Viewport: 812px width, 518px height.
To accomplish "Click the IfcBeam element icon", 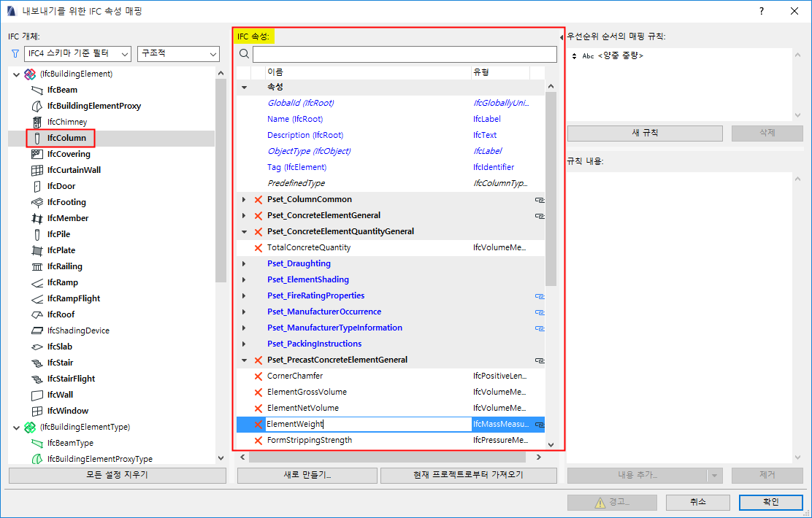I will pos(37,90).
